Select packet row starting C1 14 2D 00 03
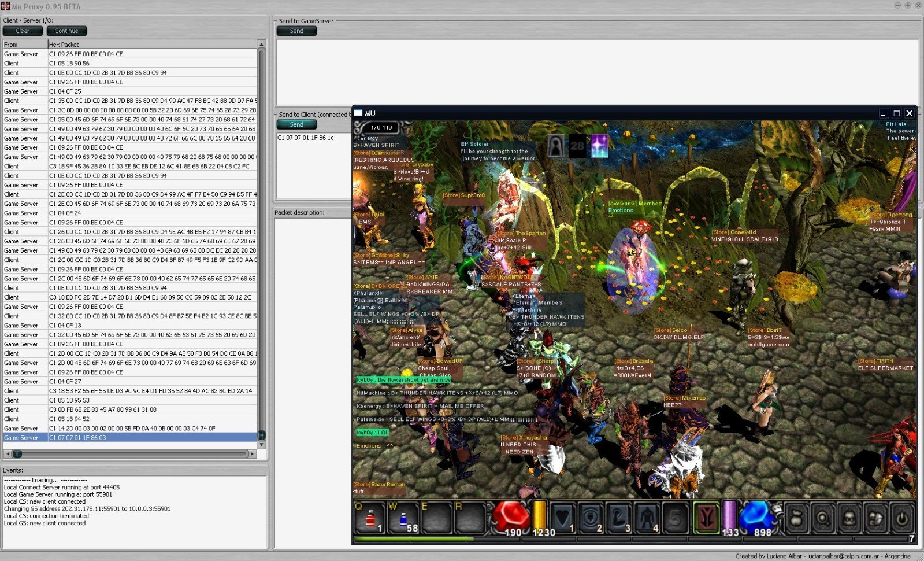 coord(130,429)
